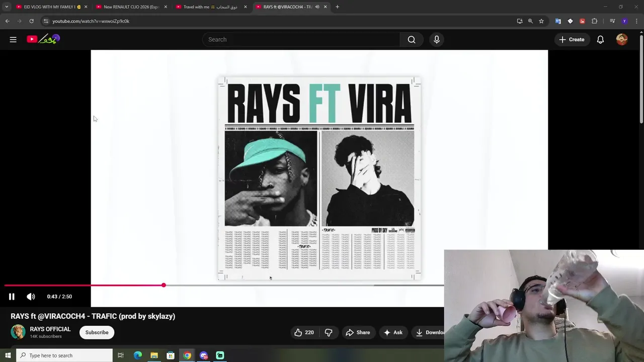Click the Create button
Viewport: 644px width, 362px height.
click(x=572, y=39)
